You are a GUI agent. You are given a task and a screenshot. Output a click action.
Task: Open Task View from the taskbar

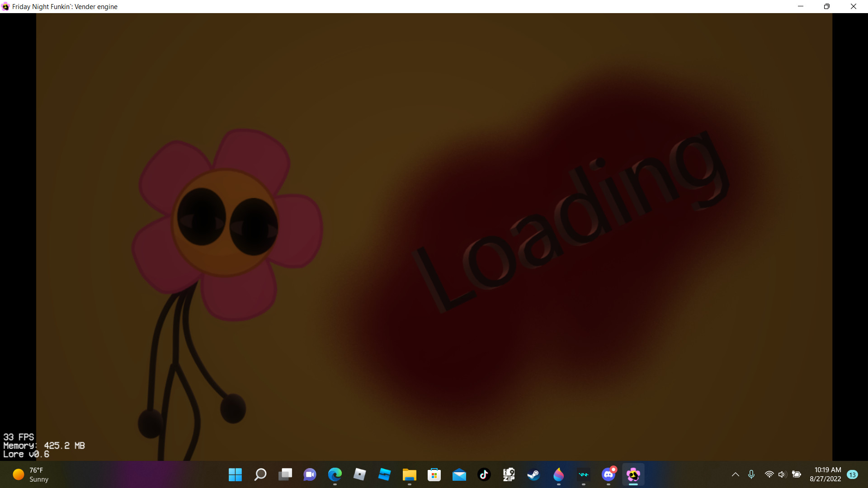pyautogui.click(x=285, y=474)
